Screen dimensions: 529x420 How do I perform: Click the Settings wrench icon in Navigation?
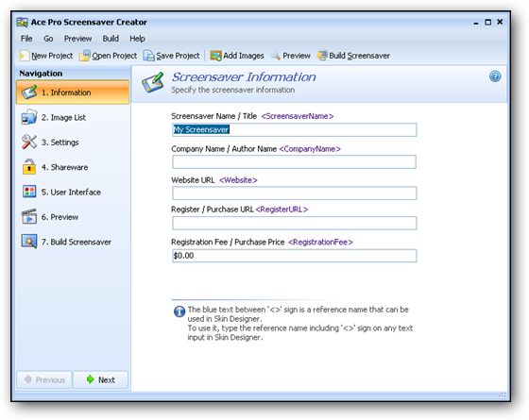coord(29,142)
